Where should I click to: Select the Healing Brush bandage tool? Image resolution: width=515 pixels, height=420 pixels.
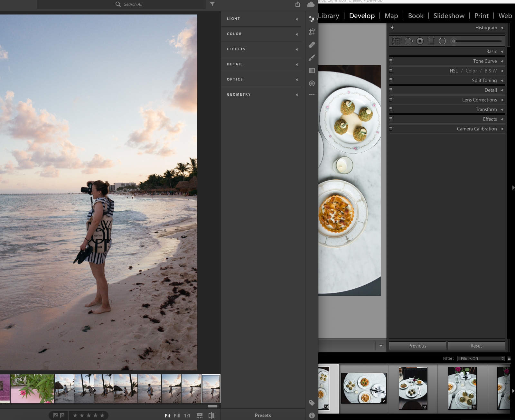tap(312, 45)
